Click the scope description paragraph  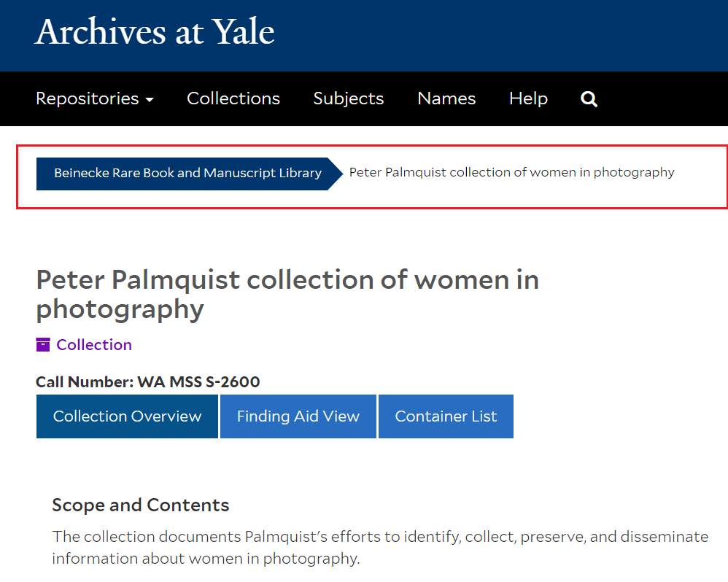pos(380,548)
